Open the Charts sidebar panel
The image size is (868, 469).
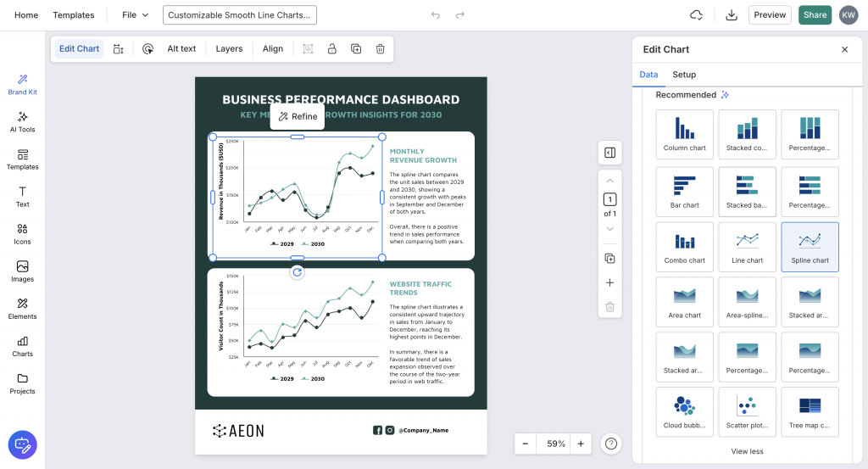[22, 347]
